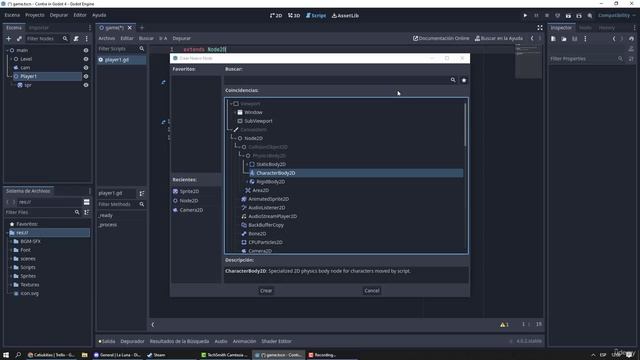Screen dimensions: 640x360
Task: Click the AudioStreamPlayer2D node icon
Action: tap(244, 216)
